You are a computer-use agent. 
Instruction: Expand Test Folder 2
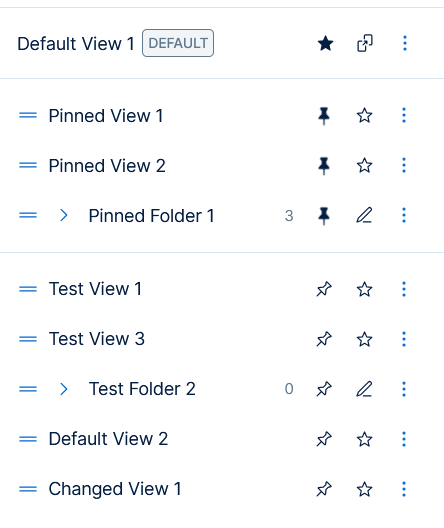pos(64,389)
